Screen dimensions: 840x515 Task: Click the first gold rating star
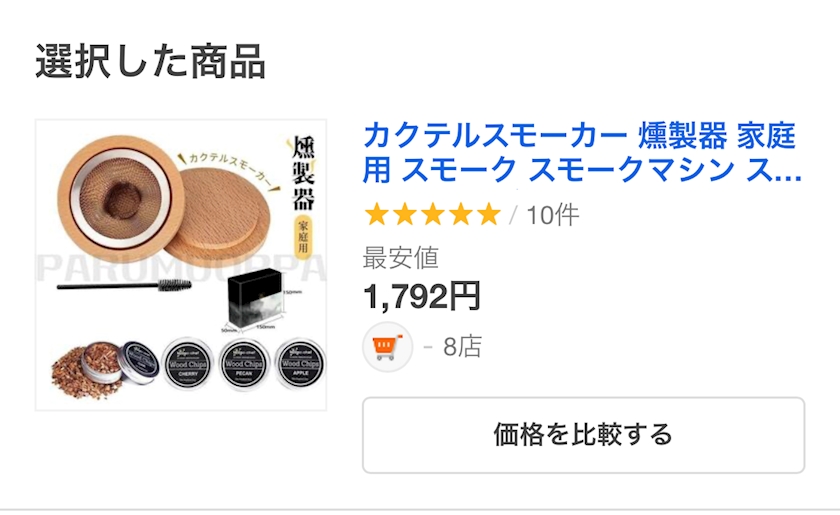(x=377, y=215)
